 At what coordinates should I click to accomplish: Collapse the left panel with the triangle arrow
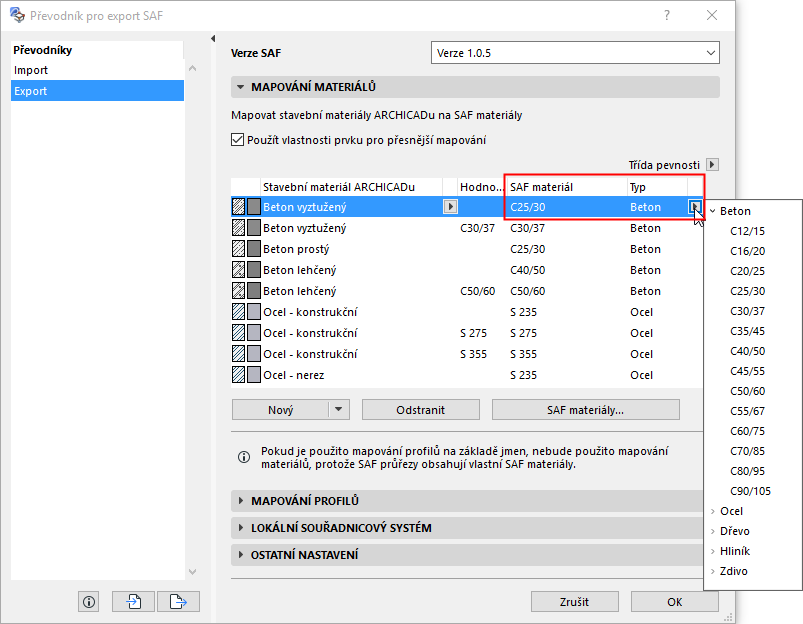213,38
